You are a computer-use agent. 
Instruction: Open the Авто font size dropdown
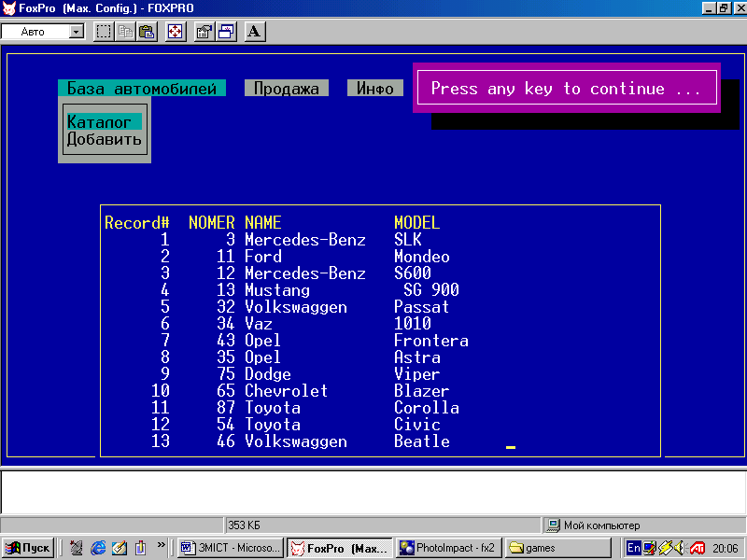point(77,32)
